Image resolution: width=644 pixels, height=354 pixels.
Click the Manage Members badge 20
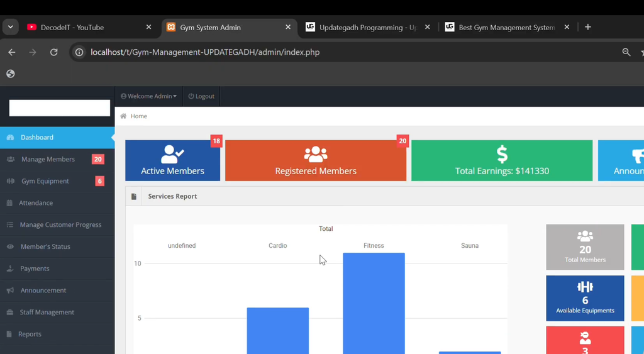click(97, 159)
